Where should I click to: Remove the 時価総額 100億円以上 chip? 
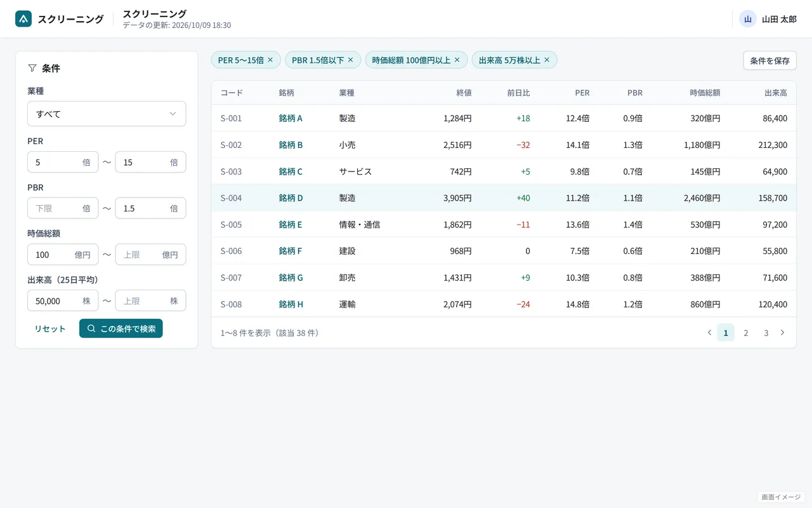(457, 60)
